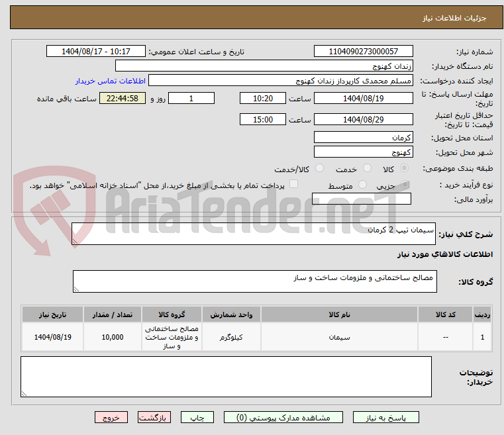Select the کالا radio button
This screenshot has width=504, height=435.
click(404, 168)
